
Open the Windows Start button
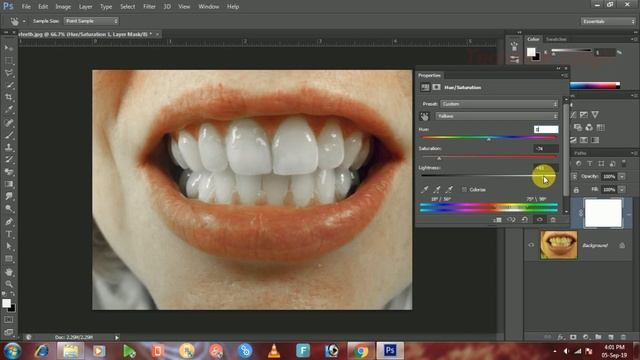coord(12,351)
